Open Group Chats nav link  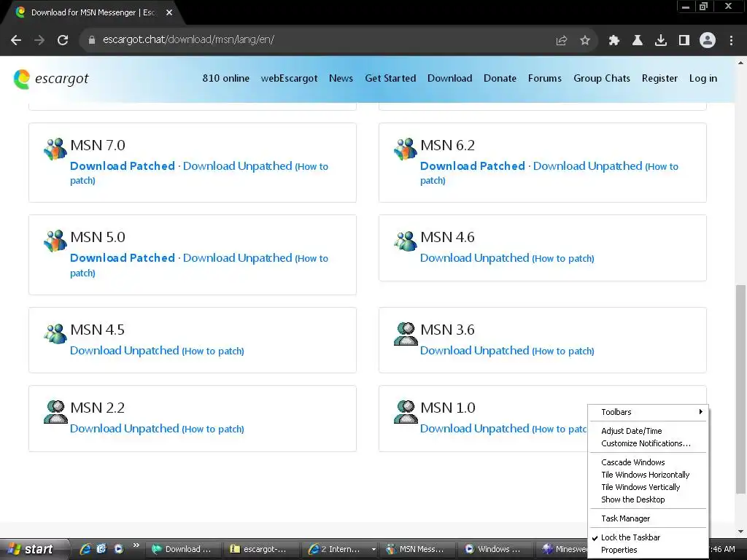tap(602, 79)
